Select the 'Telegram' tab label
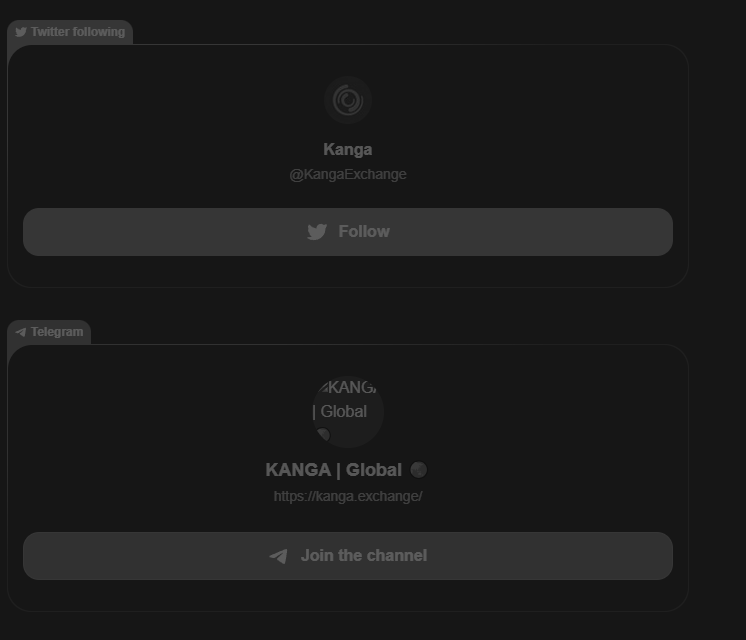The height and width of the screenshot is (640, 746). coord(49,332)
